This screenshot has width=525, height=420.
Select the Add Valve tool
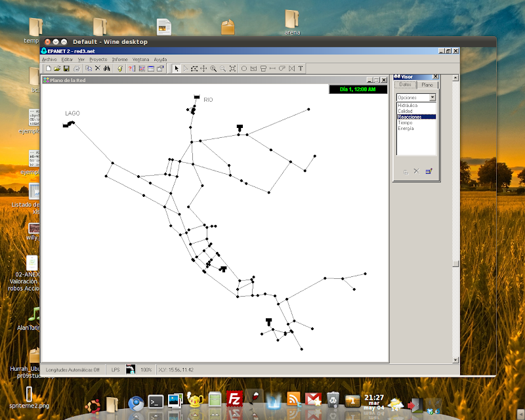pos(291,69)
